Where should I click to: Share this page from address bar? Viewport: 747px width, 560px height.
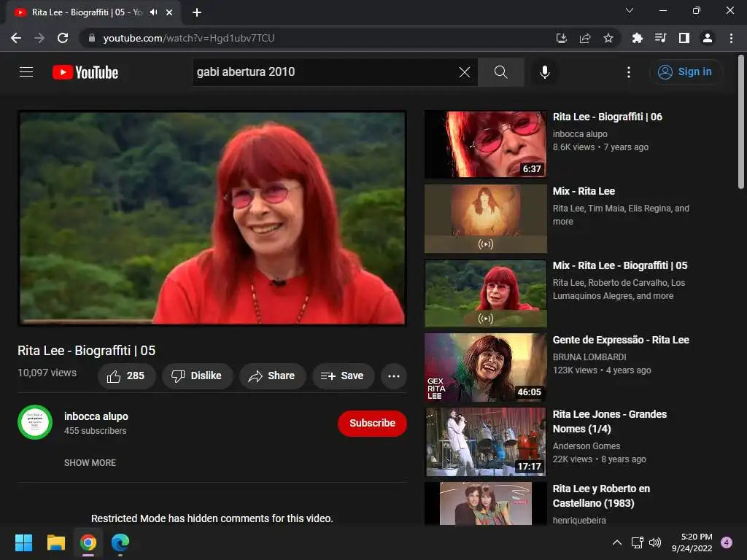(585, 38)
